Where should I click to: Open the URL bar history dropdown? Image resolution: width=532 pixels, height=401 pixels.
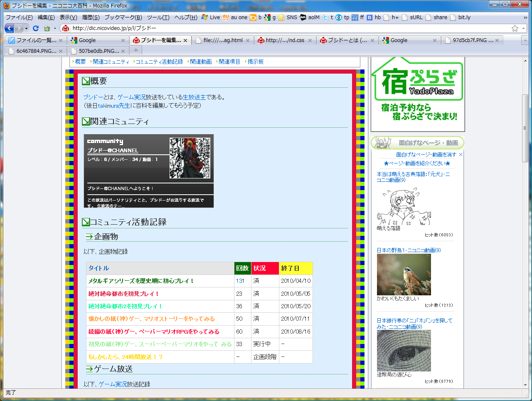[x=524, y=28]
